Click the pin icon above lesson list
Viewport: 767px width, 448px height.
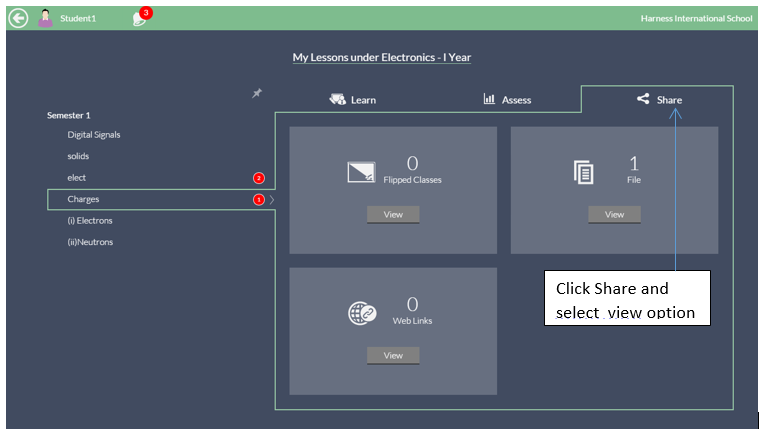pyautogui.click(x=257, y=93)
